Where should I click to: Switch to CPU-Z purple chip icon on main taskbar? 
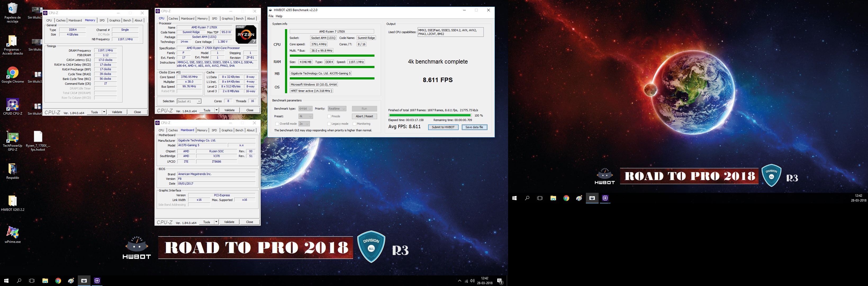pyautogui.click(x=97, y=281)
